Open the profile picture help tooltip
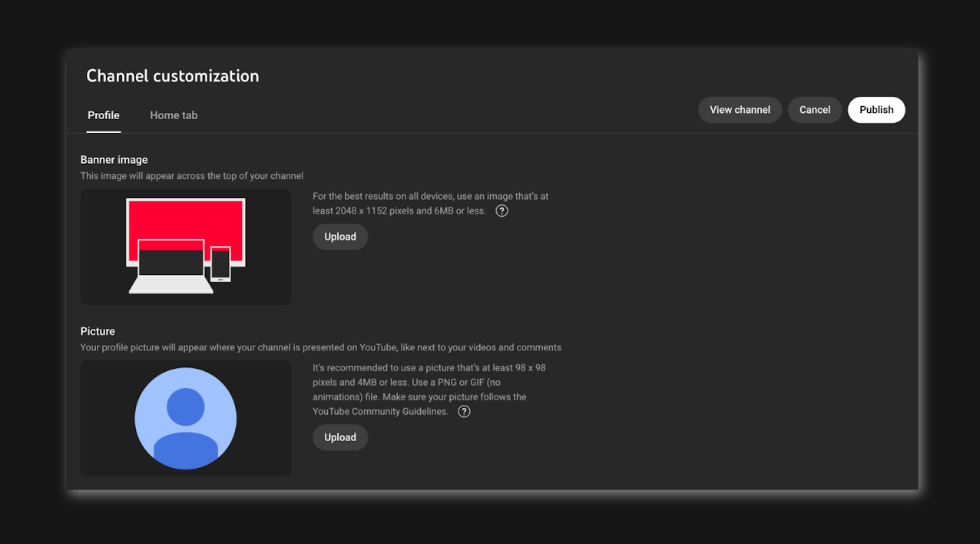Viewport: 980px width, 544px height. pos(464,411)
